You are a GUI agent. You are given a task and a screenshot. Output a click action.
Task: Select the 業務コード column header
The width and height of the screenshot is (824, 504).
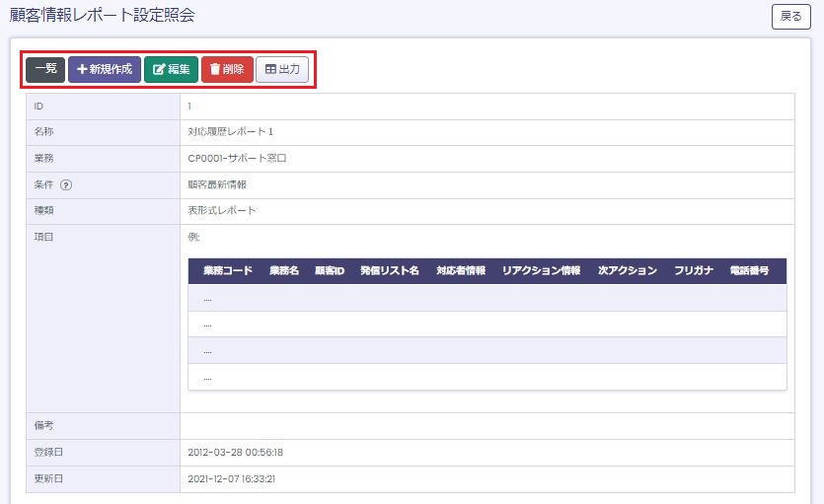(x=228, y=271)
